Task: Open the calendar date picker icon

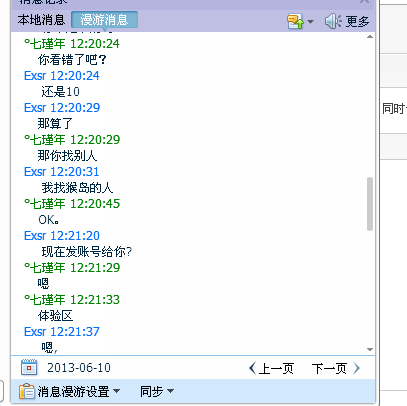Action: pos(29,367)
